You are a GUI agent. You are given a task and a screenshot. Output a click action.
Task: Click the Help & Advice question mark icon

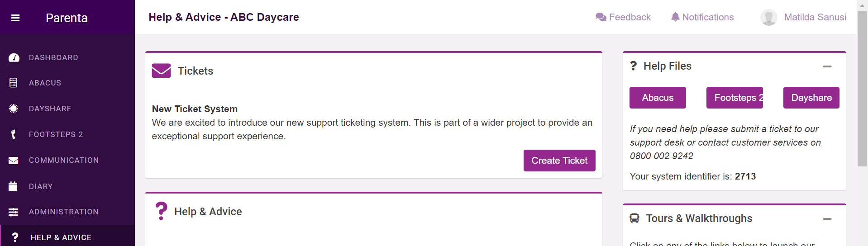tap(15, 237)
